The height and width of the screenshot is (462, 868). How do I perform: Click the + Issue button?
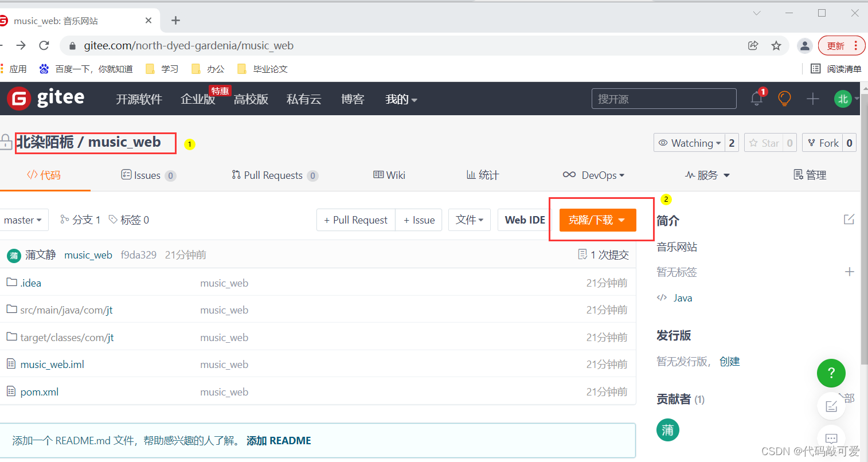pos(419,220)
